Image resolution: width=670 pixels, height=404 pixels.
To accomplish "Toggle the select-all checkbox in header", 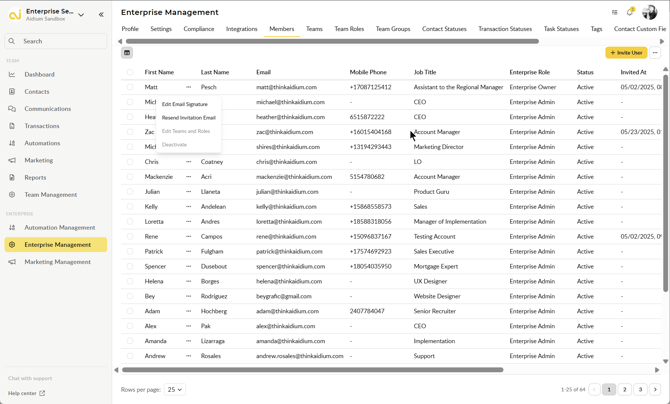I will pyautogui.click(x=130, y=72).
